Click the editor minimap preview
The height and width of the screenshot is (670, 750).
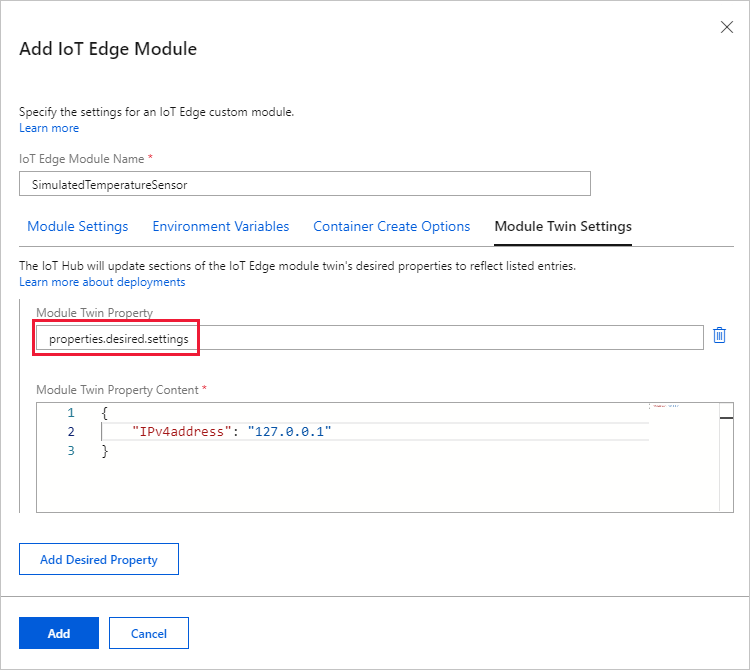[x=664, y=406]
